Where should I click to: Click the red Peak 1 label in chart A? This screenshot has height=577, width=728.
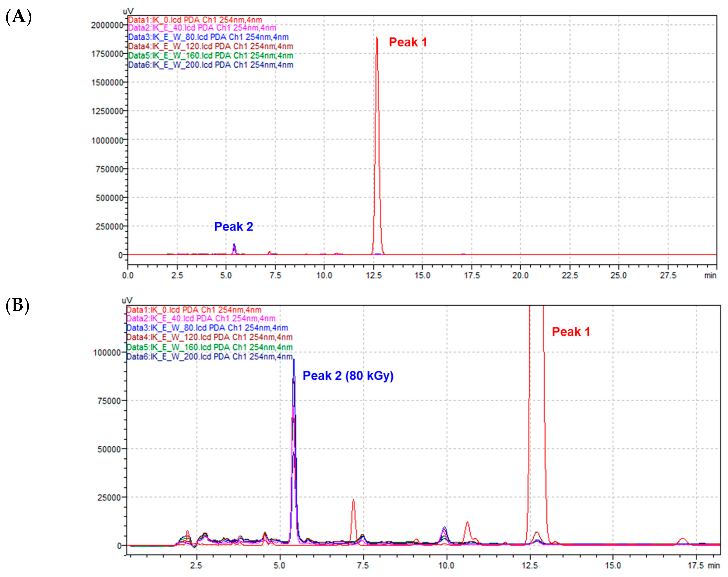pos(407,42)
